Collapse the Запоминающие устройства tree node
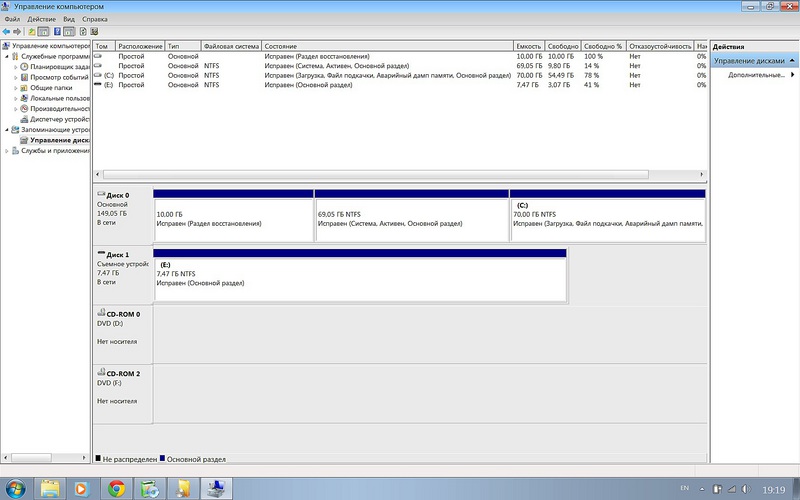This screenshot has height=500, width=800. [x=7, y=130]
